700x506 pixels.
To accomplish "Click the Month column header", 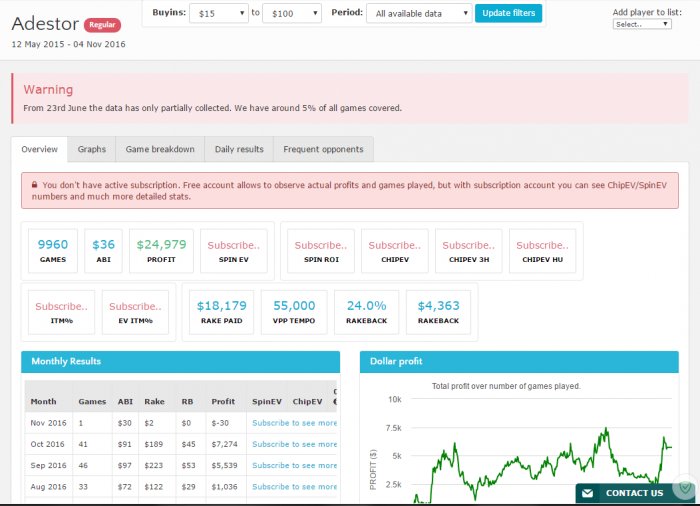I will tap(43, 401).
